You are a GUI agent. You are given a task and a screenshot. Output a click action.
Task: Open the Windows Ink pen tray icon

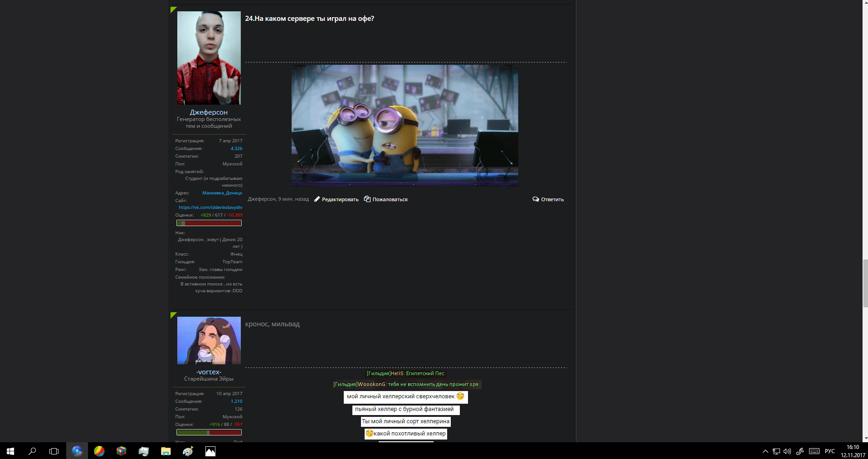tap(800, 451)
